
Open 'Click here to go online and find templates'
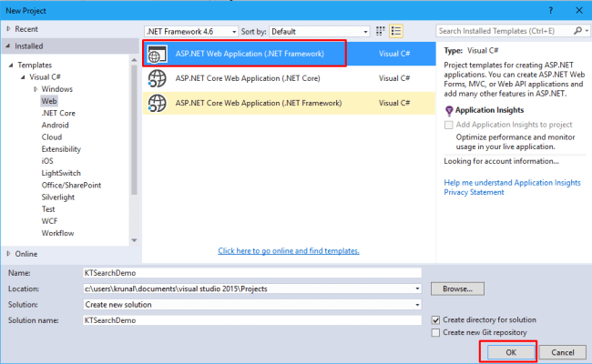tap(289, 251)
